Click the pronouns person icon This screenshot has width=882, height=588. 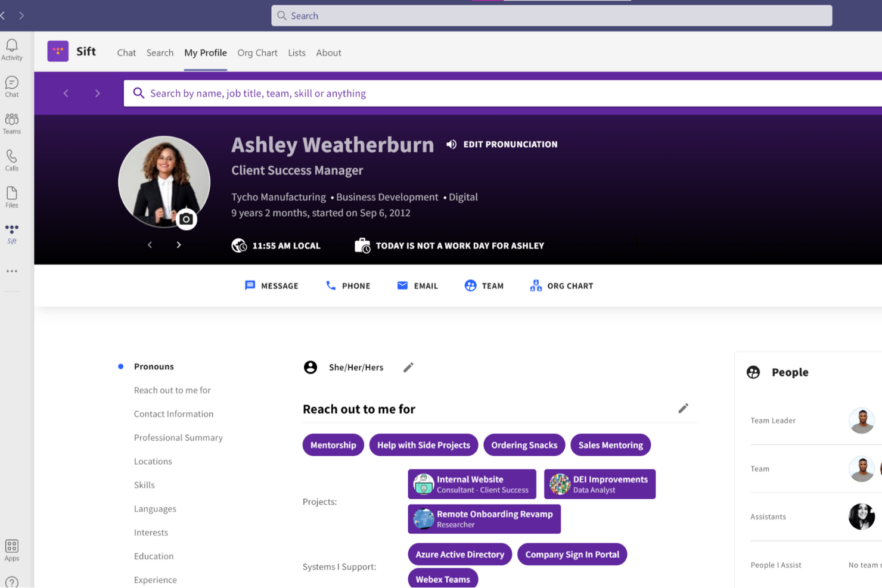click(x=310, y=367)
